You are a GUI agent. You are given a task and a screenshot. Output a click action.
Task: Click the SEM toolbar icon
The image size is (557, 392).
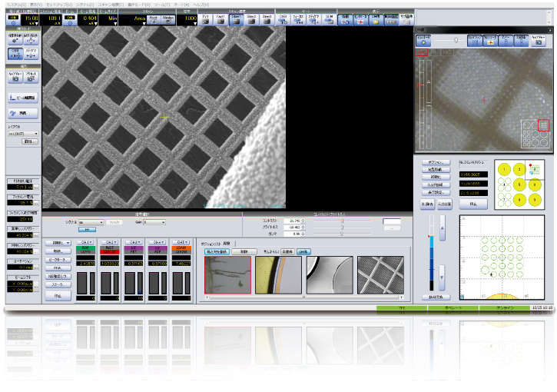pyautogui.click(x=329, y=18)
